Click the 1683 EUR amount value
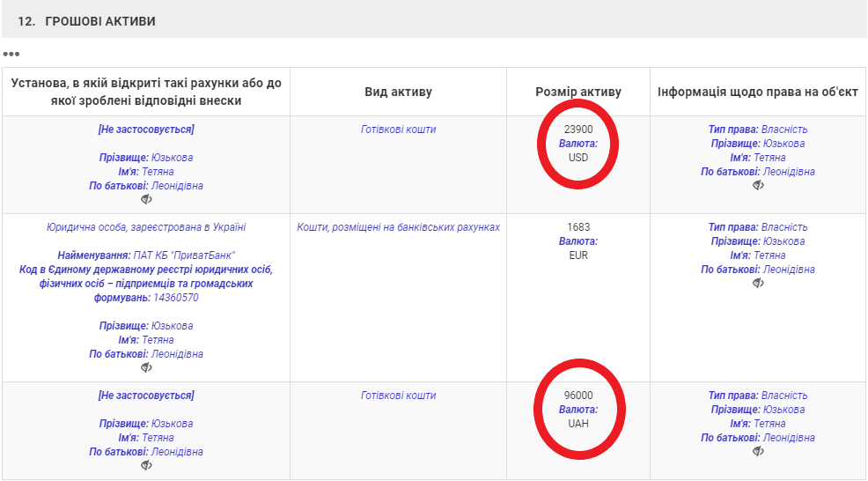868x481 pixels. pos(578,227)
